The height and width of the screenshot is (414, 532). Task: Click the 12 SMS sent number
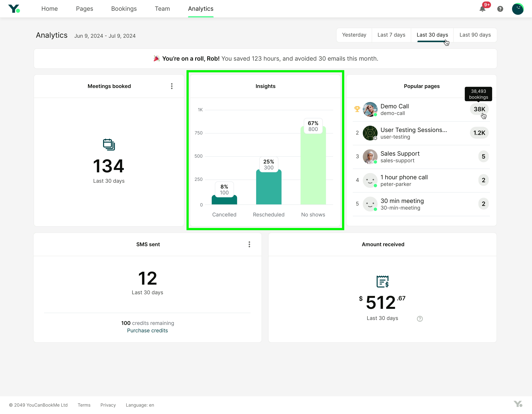[x=147, y=278]
